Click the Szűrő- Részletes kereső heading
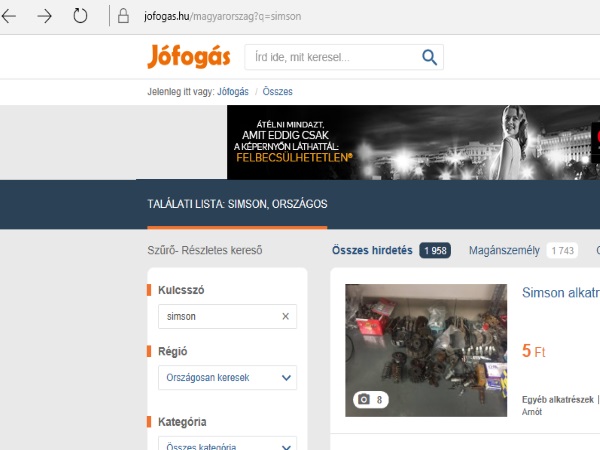 205,250
